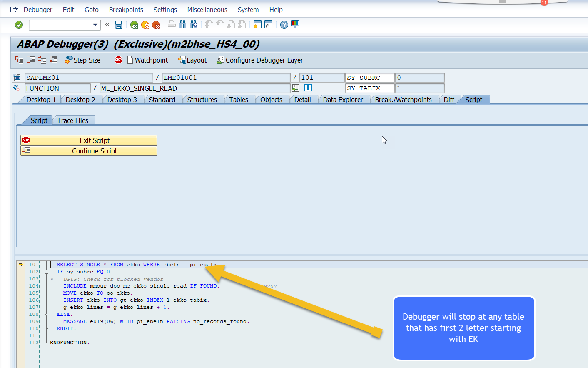Click the LME01U01 include field
The image size is (588, 368).
[226, 78]
